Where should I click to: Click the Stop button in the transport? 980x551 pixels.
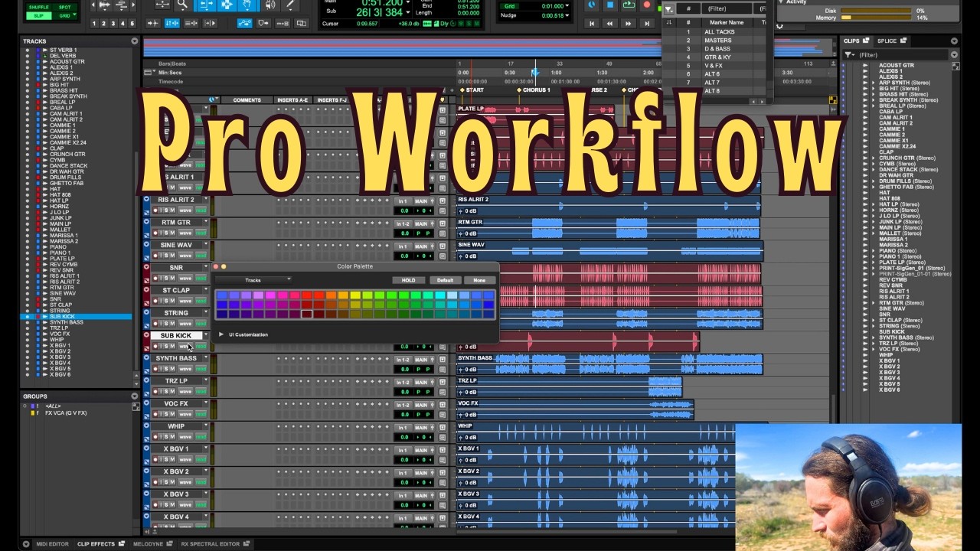pos(610,5)
